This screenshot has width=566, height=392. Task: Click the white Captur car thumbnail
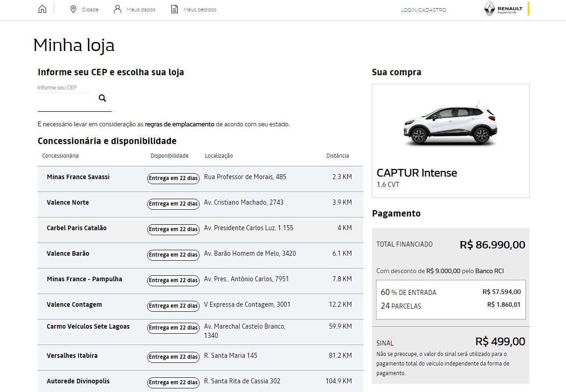(x=451, y=124)
